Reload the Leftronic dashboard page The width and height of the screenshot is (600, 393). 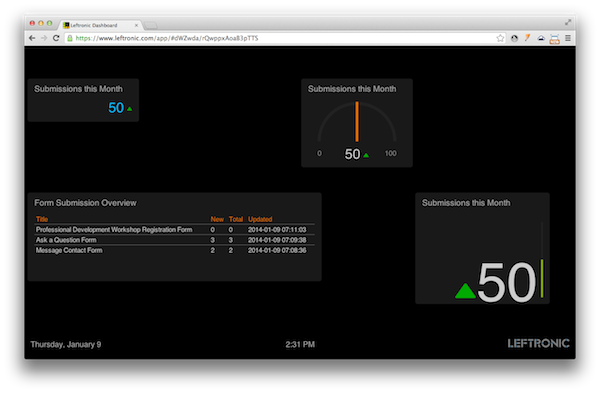pos(56,38)
